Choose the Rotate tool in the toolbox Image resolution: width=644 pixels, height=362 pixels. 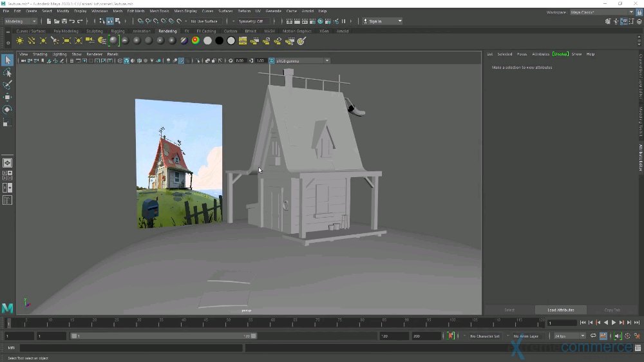pos(7,110)
